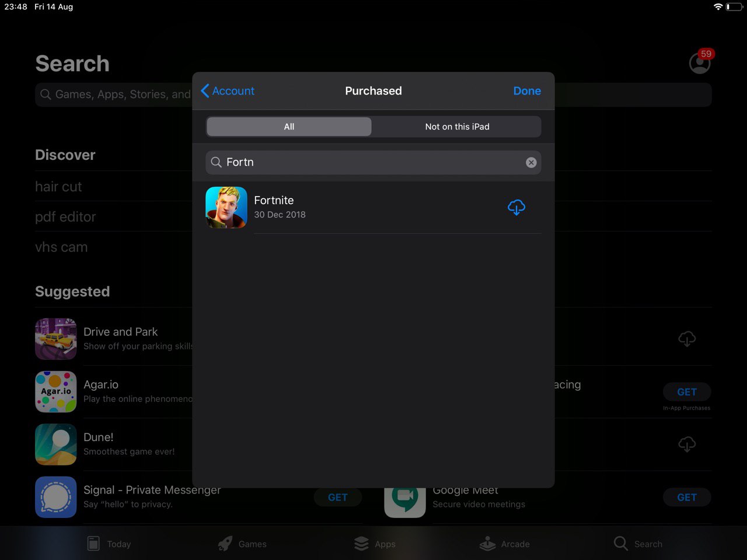
Task: Get Signal - Private Messenger
Action: click(338, 498)
